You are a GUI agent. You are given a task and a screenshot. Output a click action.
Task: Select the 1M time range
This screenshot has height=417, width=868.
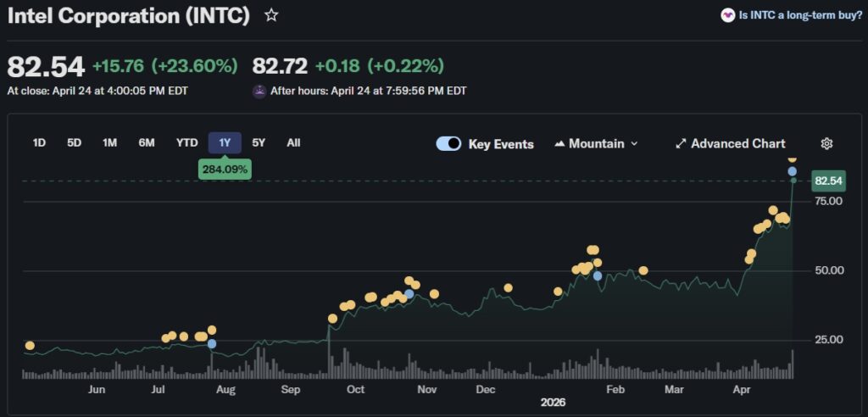109,143
